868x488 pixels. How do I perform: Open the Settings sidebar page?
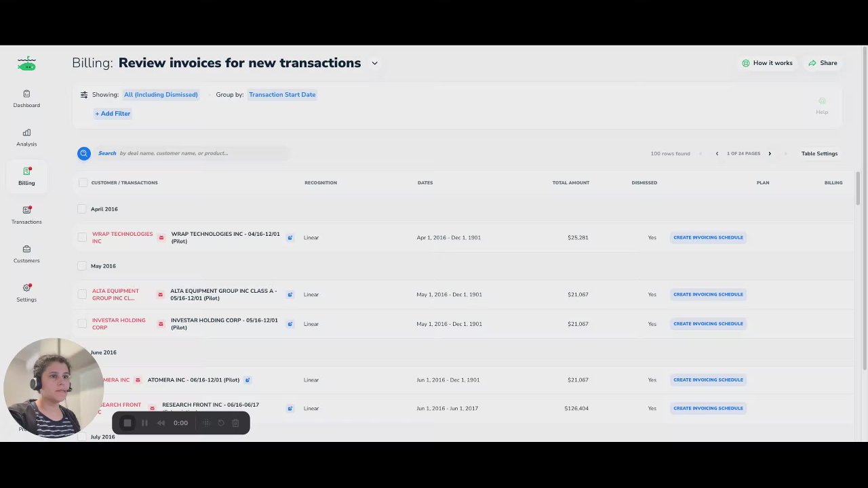[x=26, y=293]
